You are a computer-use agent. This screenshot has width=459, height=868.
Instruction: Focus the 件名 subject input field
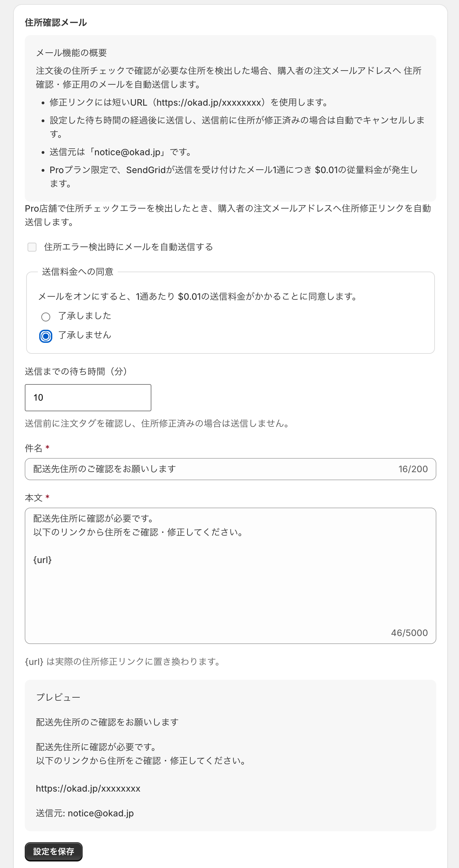231,469
